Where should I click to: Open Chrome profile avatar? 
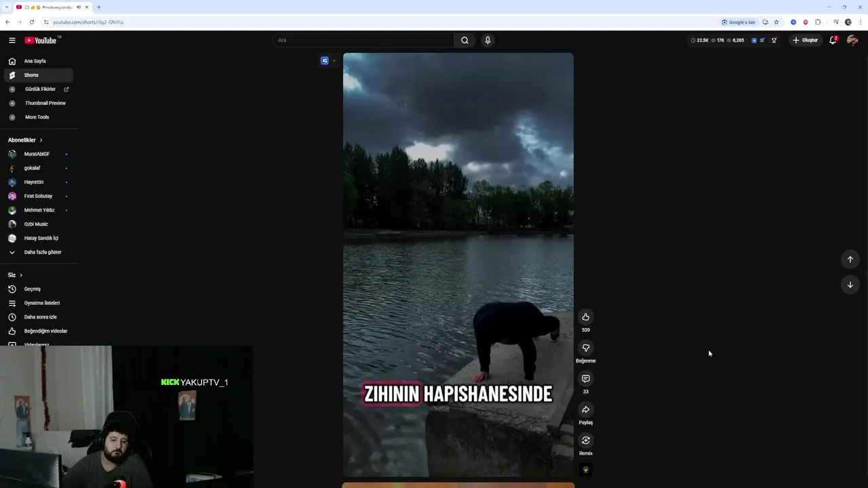point(848,22)
